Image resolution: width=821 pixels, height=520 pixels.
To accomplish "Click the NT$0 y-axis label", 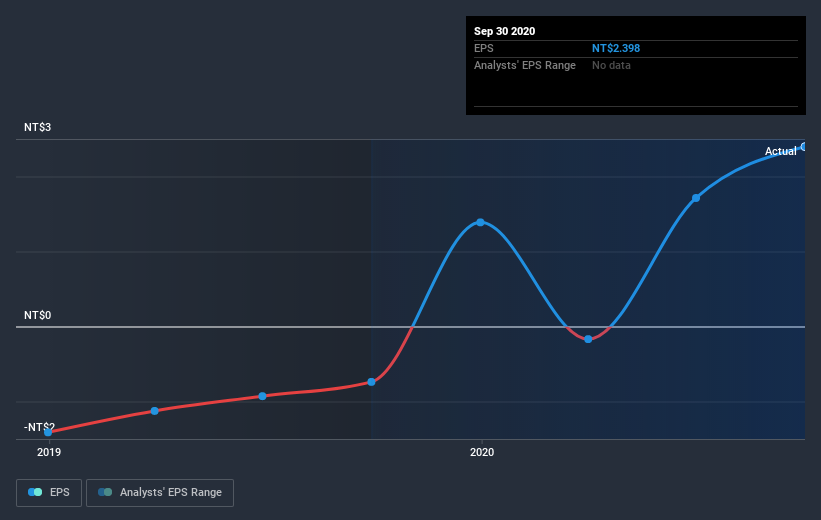I will pos(37,315).
